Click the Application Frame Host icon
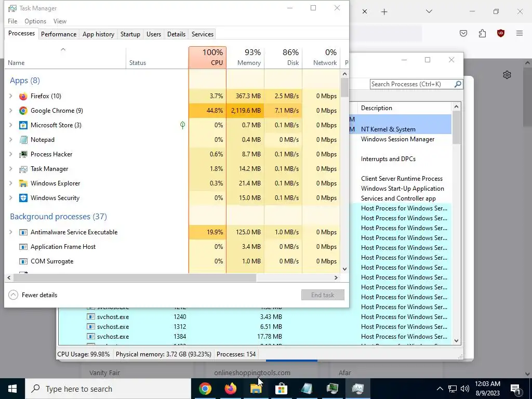 point(23,247)
